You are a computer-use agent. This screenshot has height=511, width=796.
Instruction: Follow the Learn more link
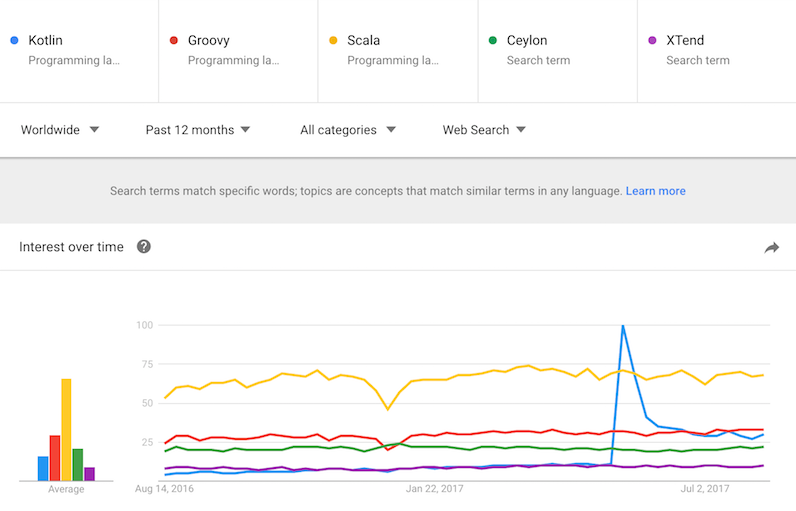point(655,191)
